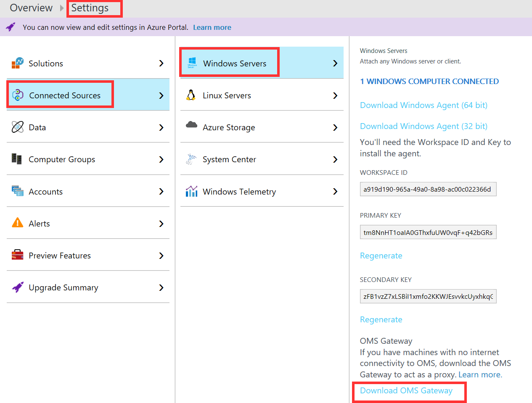Viewport: 532px width, 403px height.
Task: Expand the Solutions chevron arrow
Action: pyautogui.click(x=161, y=63)
